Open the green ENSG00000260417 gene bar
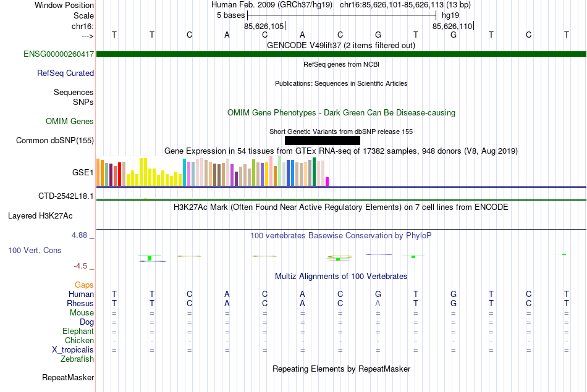The image size is (587, 392). click(342, 54)
